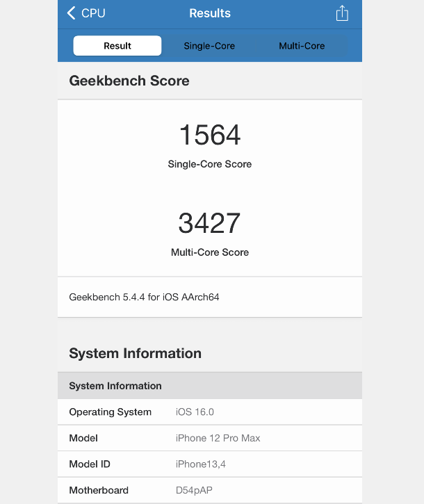
Task: Click the Operating System row label
Action: coord(111,412)
